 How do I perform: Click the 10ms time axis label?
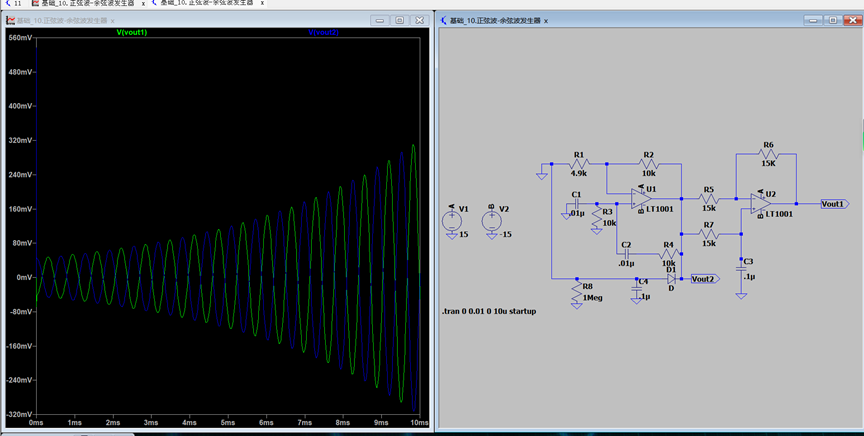click(x=420, y=423)
